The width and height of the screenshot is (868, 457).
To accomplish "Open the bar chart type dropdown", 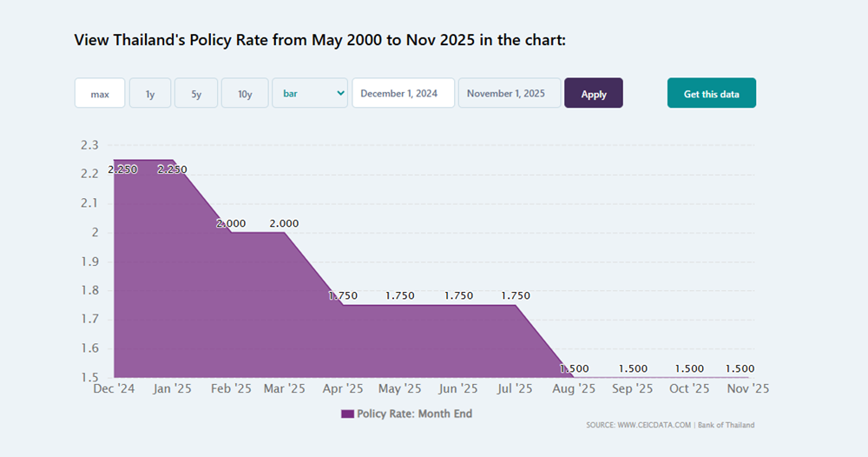I will [x=310, y=94].
